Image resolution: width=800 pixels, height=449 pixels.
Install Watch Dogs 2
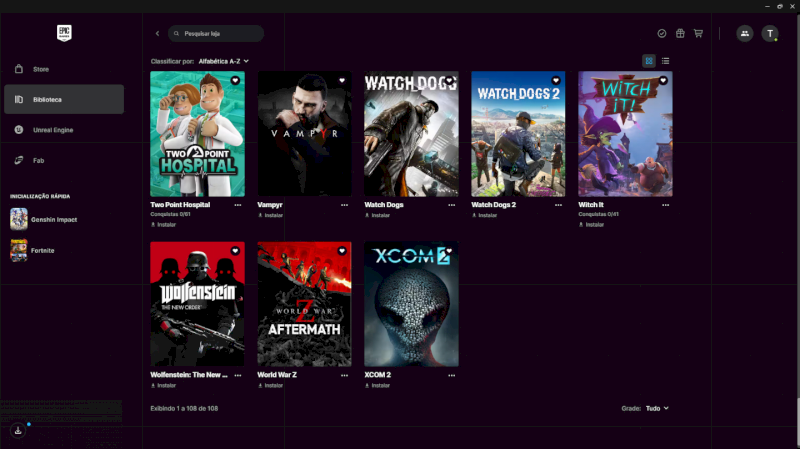click(x=484, y=215)
